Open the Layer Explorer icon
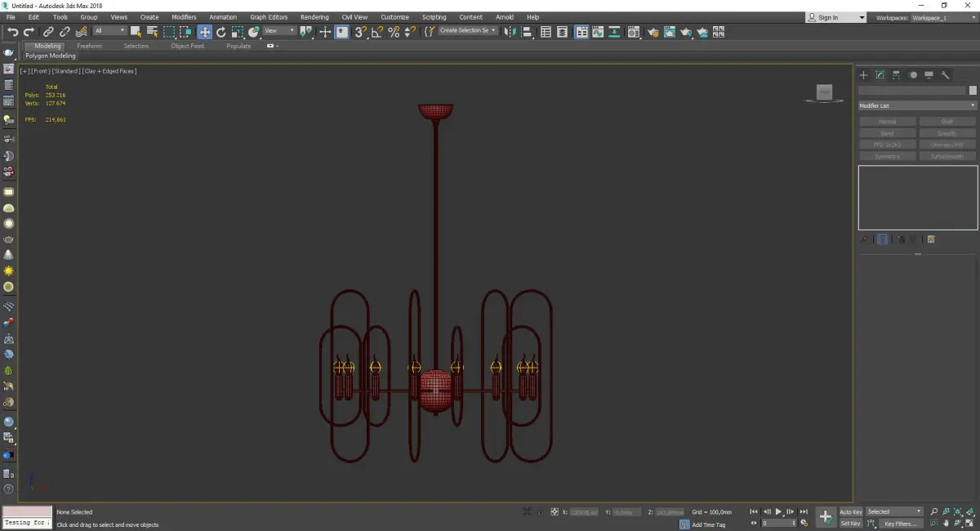Screen dimensions: 980x531 click(x=563, y=32)
